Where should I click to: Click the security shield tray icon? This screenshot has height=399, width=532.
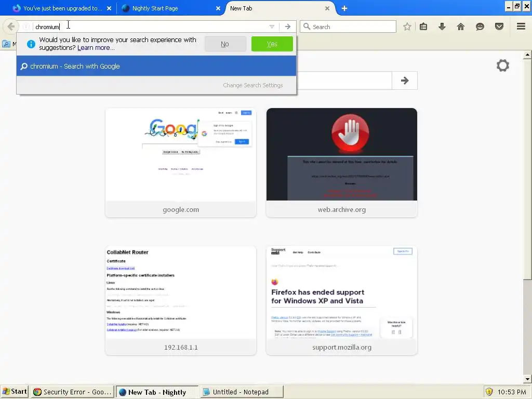(x=489, y=392)
